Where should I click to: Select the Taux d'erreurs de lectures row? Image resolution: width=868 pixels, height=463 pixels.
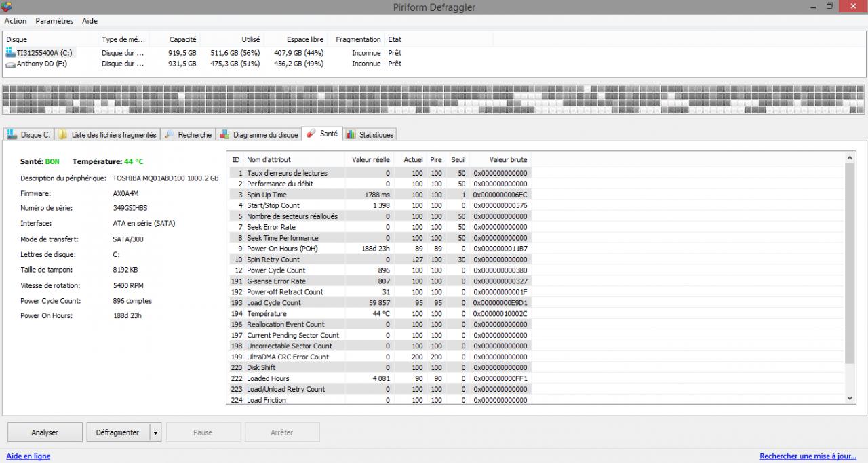coord(378,173)
